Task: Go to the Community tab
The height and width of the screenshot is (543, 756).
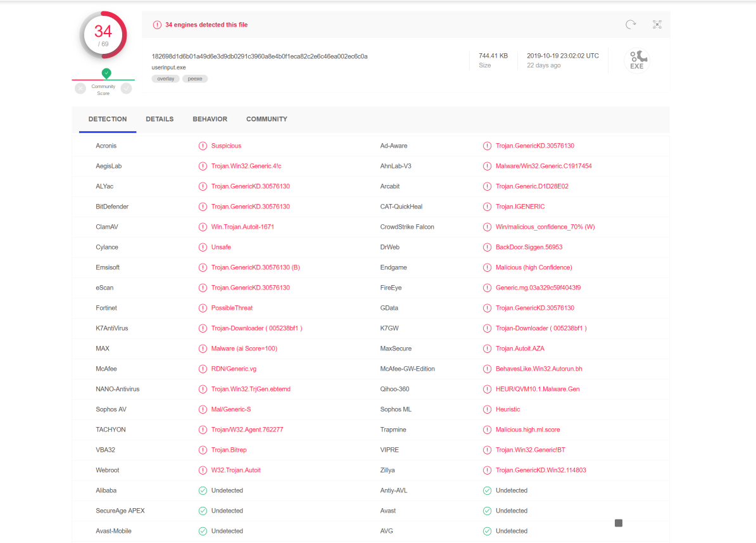Action: pos(267,119)
